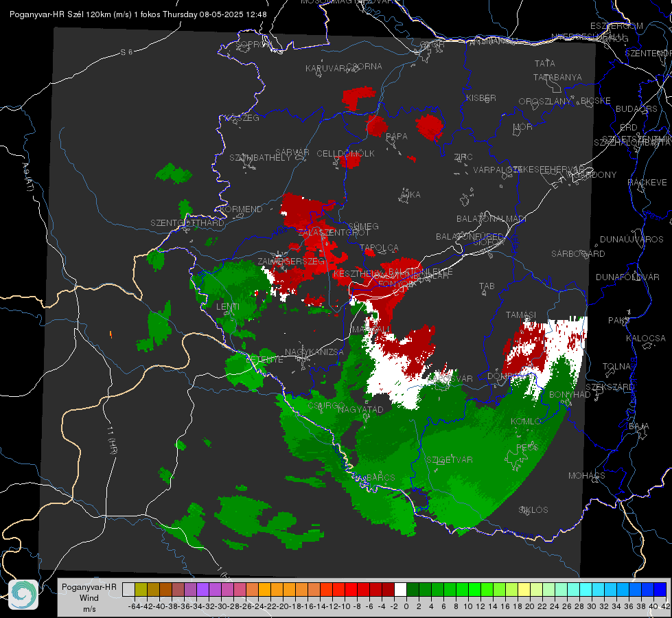Pick the deep blue last legend swatch
This screenshot has height=618, width=672.
click(x=660, y=589)
